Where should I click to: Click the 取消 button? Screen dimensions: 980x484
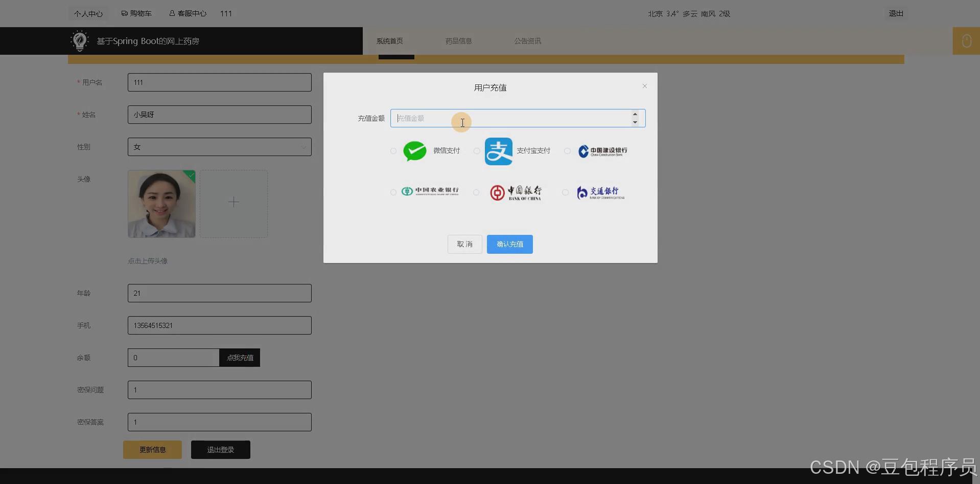[465, 244]
